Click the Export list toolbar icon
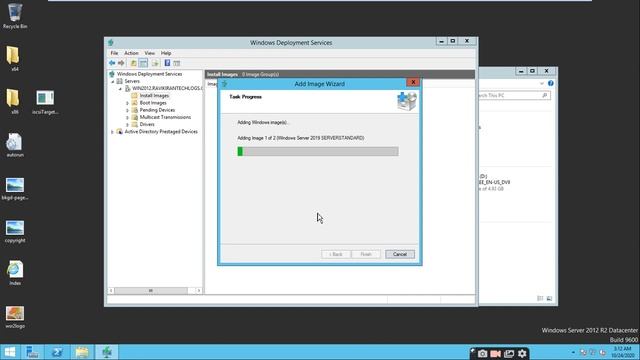 [x=155, y=63]
